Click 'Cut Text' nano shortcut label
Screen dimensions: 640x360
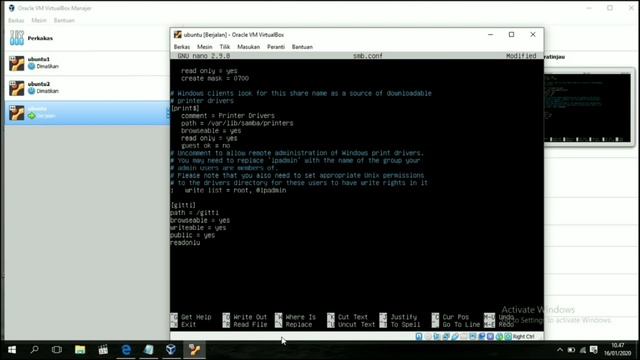(353, 317)
